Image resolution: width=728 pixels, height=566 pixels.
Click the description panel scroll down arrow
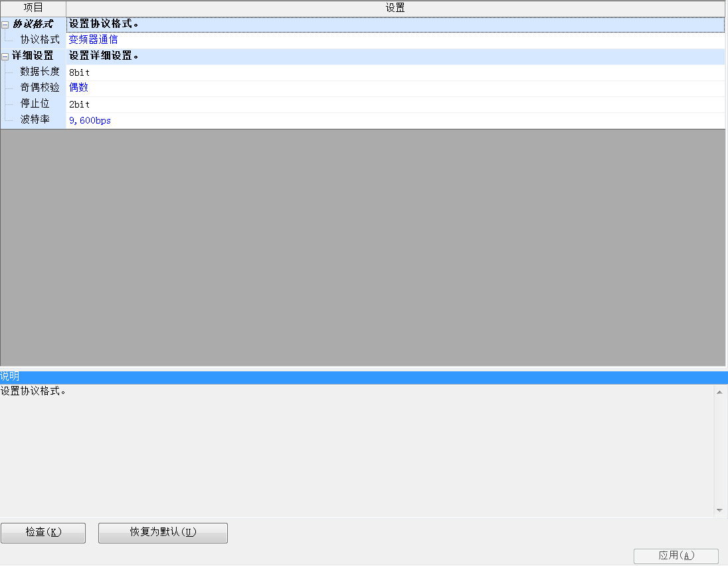(x=719, y=510)
